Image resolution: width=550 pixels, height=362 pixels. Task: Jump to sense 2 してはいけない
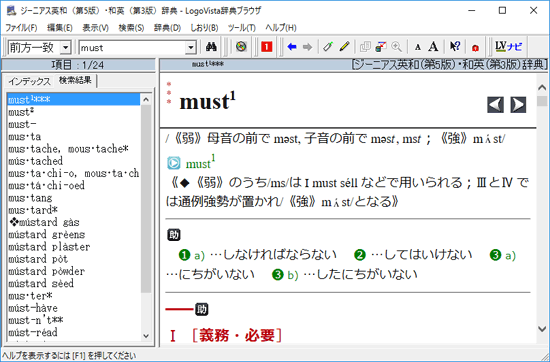click(413, 255)
